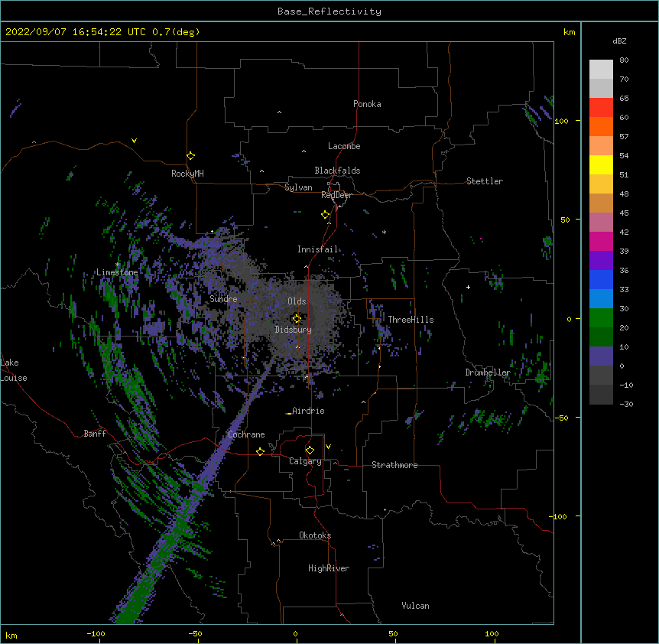Screen dimensions: 659x644
Task: Click the bright green 20-30 dBZ legend swatch
Action: point(601,318)
